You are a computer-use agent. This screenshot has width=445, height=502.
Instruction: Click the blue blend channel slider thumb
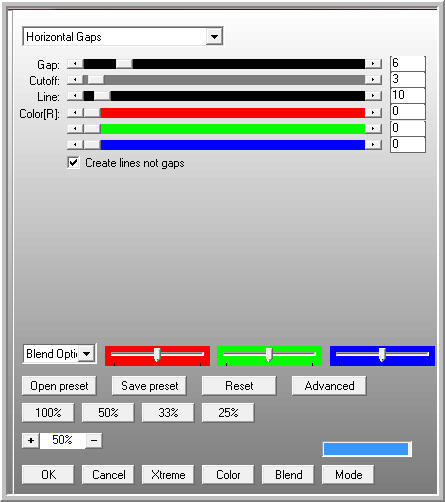[x=382, y=355]
